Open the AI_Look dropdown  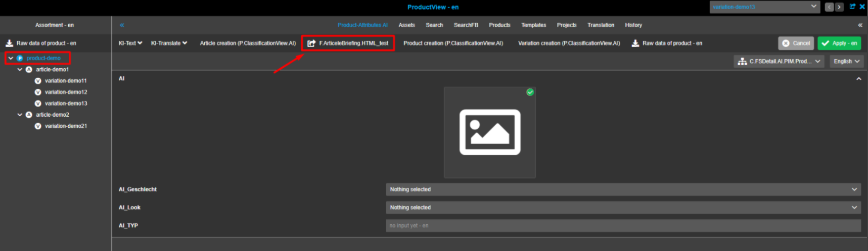[623, 208]
